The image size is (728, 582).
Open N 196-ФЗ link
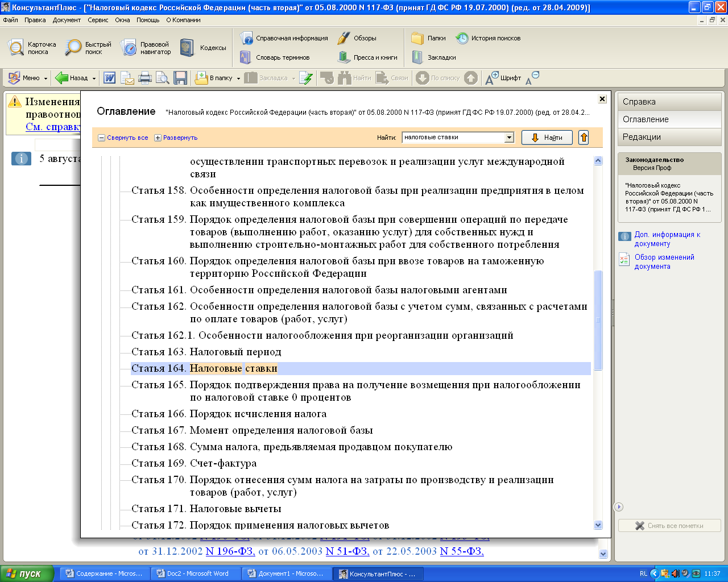230,551
